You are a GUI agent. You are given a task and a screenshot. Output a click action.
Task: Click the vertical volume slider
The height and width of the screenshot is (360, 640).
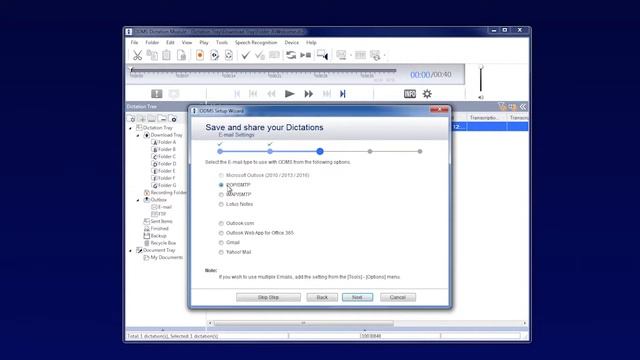(481, 79)
